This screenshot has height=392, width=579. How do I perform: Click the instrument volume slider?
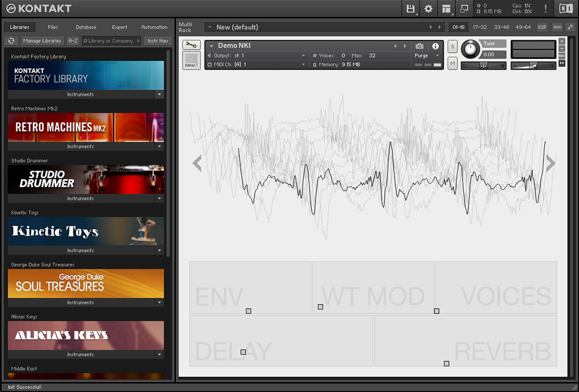click(533, 66)
